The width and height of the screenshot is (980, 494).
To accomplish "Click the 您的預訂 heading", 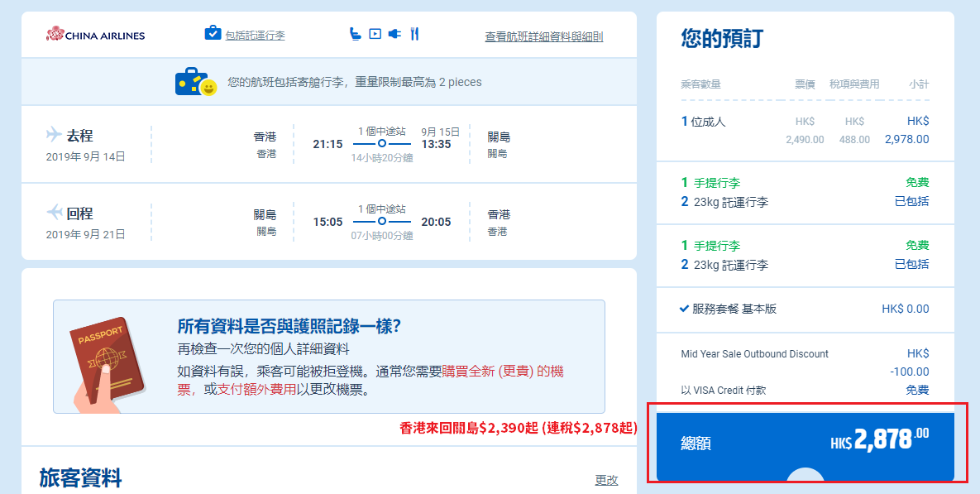I will click(x=722, y=39).
